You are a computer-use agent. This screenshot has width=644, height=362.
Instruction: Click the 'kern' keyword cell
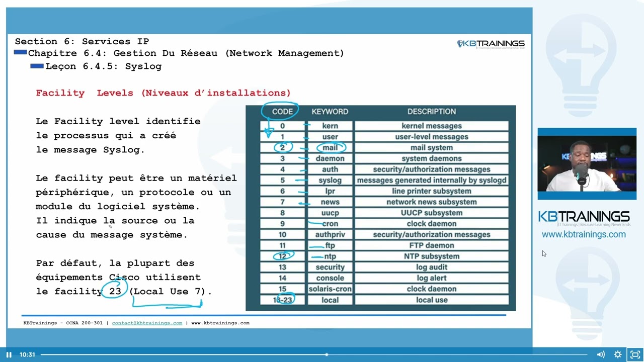(x=330, y=126)
